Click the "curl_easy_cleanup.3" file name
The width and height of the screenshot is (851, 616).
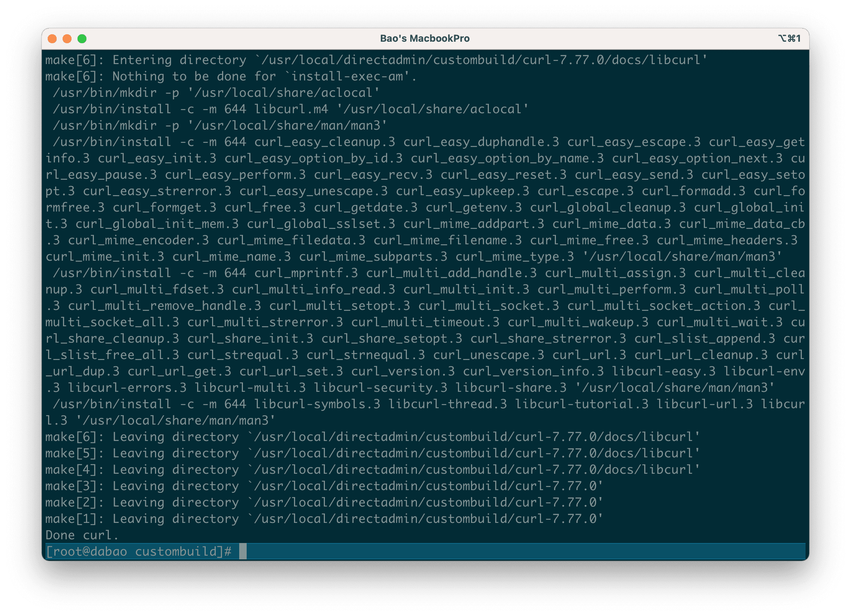325,142
